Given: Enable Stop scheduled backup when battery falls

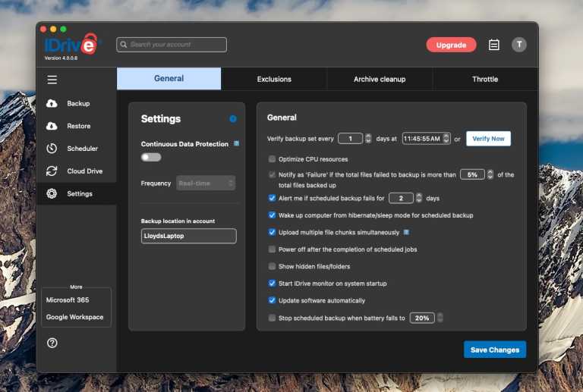Looking at the screenshot, I should click(x=273, y=318).
